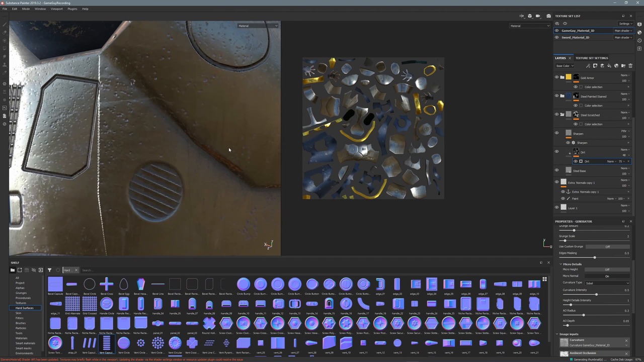644x362 pixels.
Task: Open the Edit menu
Action: pos(15,9)
